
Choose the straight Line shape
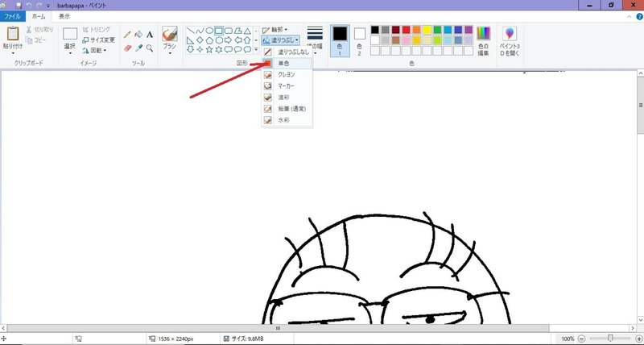(190, 31)
